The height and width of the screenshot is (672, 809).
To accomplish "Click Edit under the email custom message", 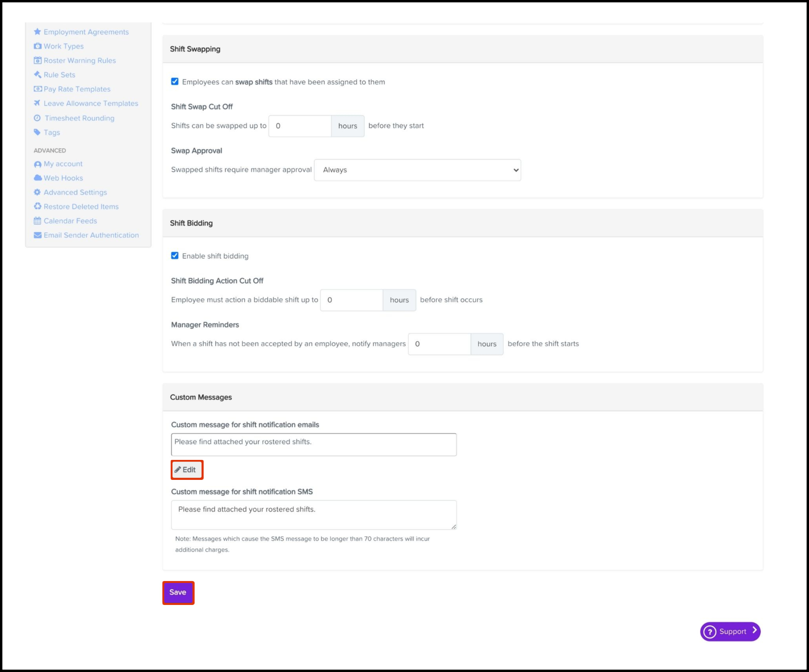I will pyautogui.click(x=187, y=470).
